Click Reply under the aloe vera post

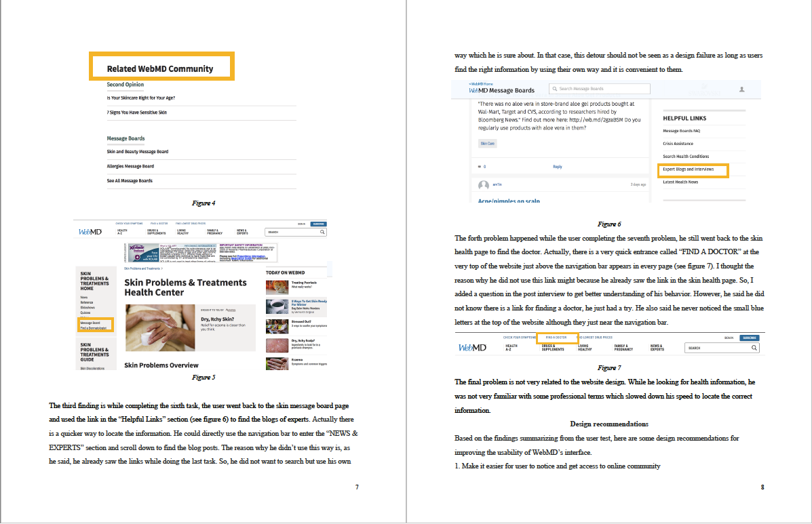click(x=557, y=167)
